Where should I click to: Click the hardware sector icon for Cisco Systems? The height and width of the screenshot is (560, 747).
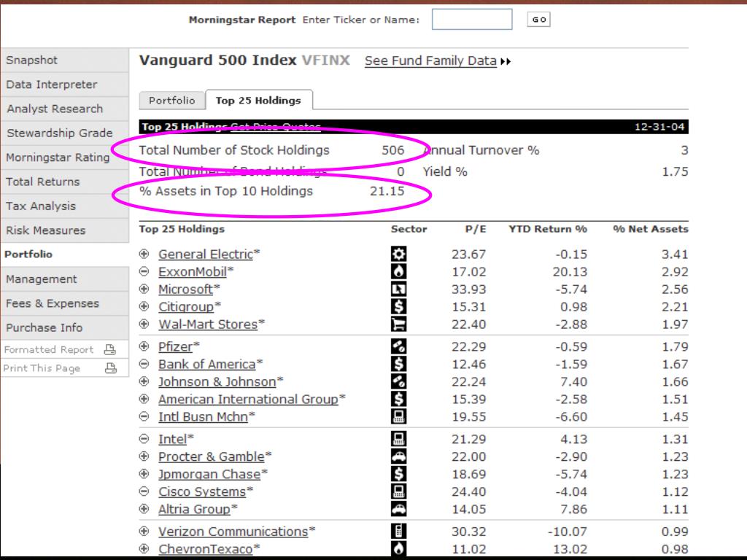pyautogui.click(x=399, y=491)
